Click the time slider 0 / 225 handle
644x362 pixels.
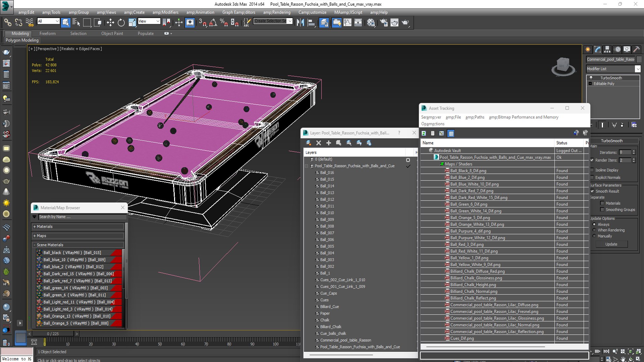(53, 334)
